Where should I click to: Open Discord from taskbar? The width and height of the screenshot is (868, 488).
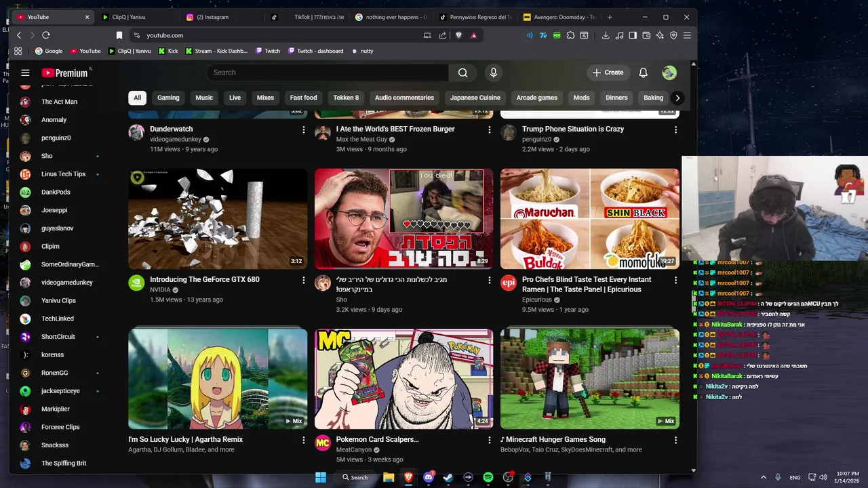click(428, 477)
